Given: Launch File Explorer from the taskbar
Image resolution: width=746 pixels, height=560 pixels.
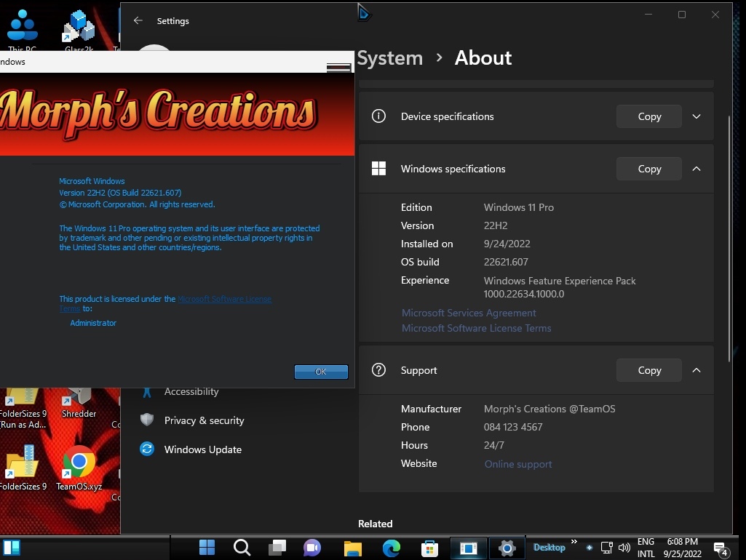Looking at the screenshot, I should click(353, 548).
